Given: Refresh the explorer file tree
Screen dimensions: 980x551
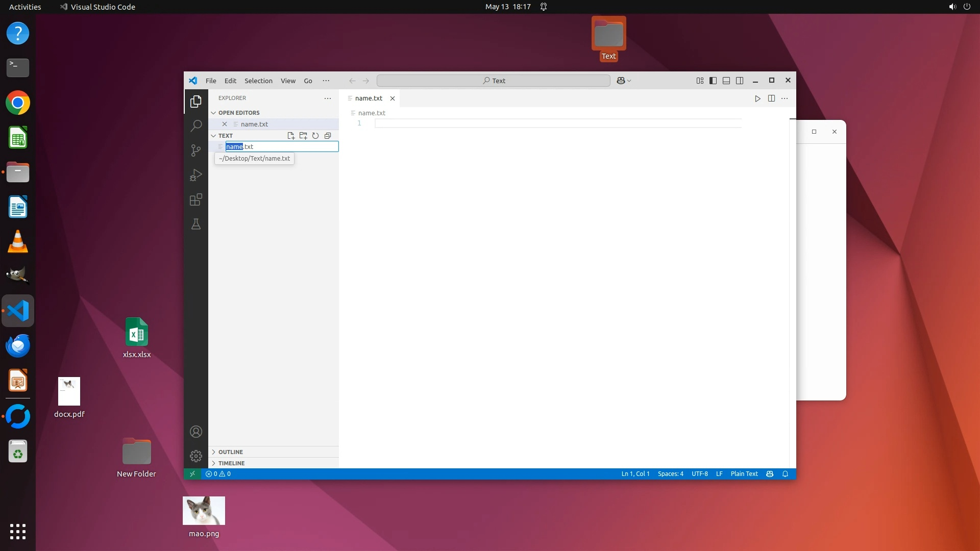Looking at the screenshot, I should click(315, 136).
